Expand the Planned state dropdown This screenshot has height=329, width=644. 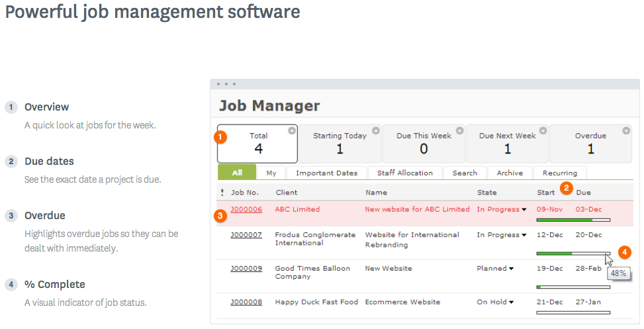pyautogui.click(x=512, y=269)
